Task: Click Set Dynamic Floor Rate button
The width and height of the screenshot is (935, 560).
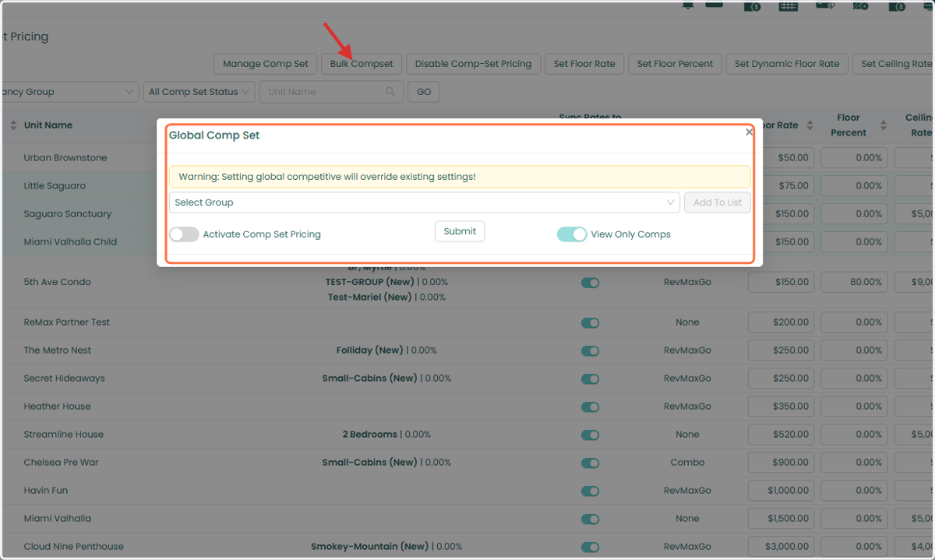Action: click(x=787, y=64)
